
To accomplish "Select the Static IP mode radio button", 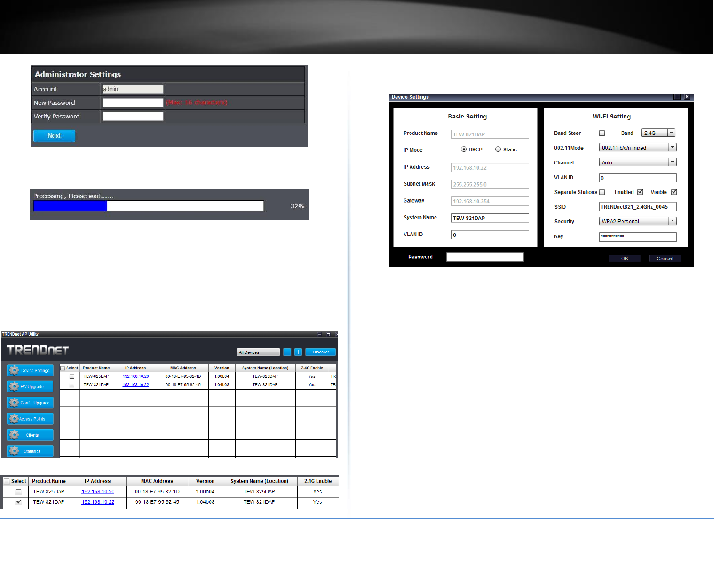I will pos(498,149).
